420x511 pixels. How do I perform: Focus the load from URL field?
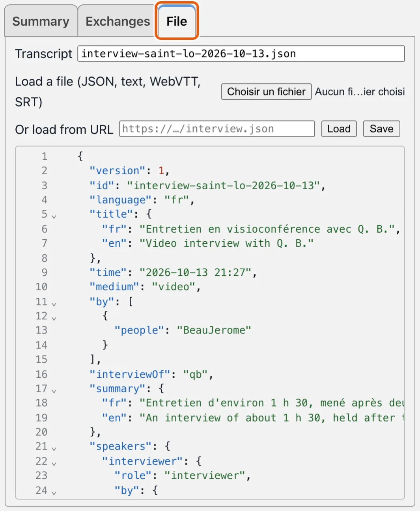[217, 129]
